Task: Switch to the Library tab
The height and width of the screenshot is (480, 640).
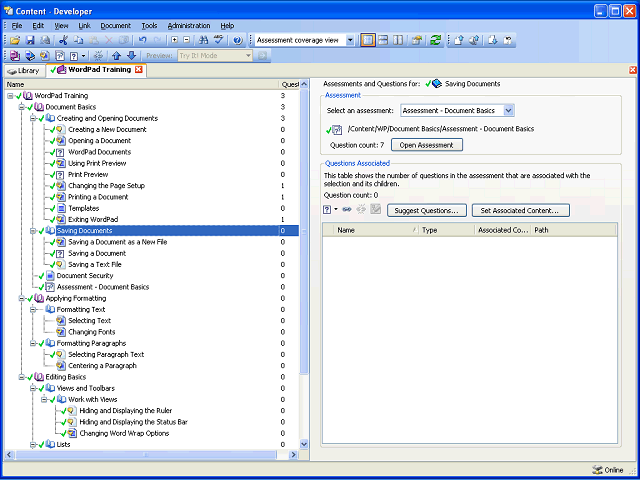Action: [x=24, y=71]
